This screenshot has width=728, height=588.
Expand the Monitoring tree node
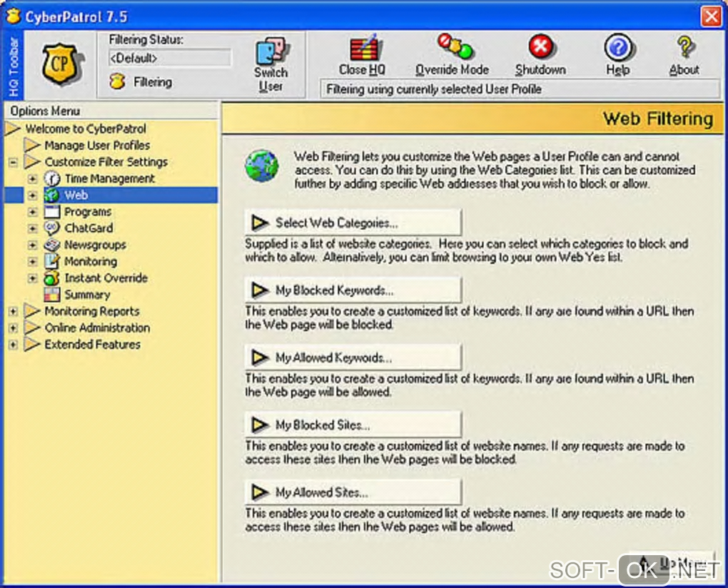(x=33, y=262)
